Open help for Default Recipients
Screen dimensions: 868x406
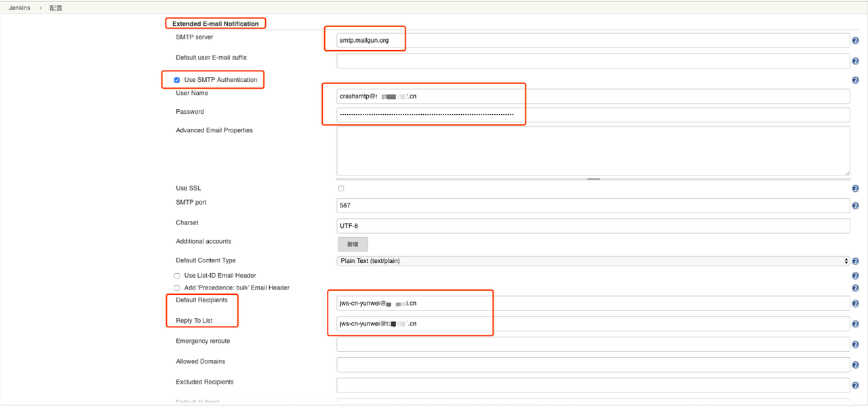[x=855, y=304]
